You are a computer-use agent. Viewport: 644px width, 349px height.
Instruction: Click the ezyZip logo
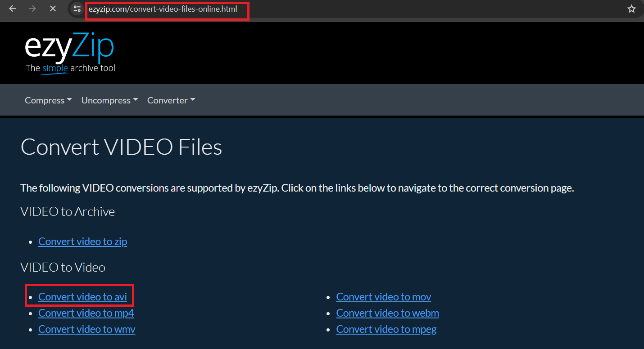pyautogui.click(x=68, y=45)
